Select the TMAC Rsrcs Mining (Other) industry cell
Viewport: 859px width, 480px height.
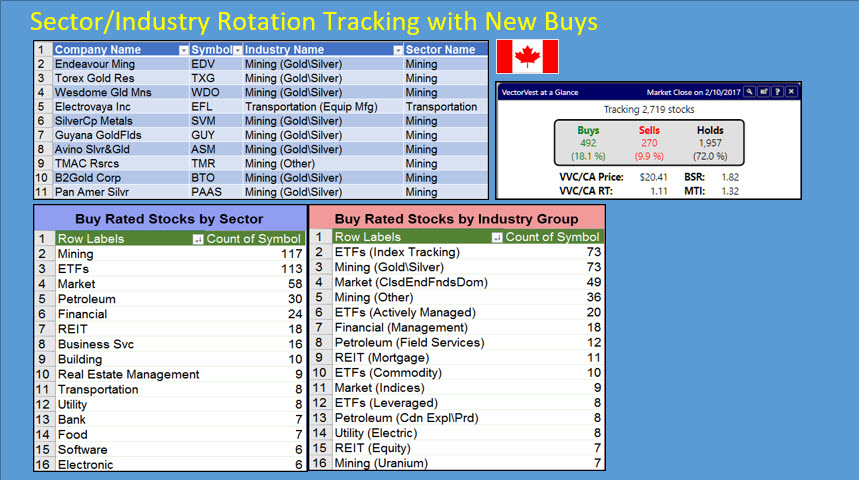pos(323,164)
